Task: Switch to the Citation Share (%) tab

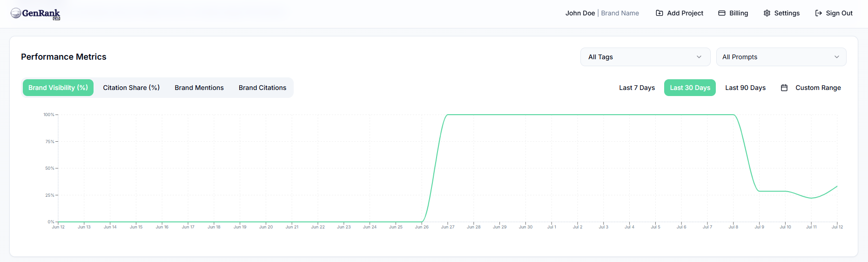Action: tap(131, 88)
